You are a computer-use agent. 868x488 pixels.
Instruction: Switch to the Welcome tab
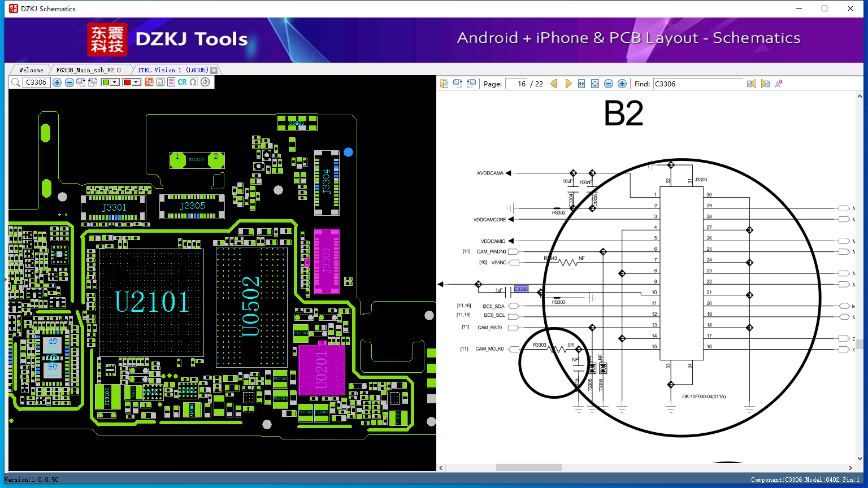31,70
